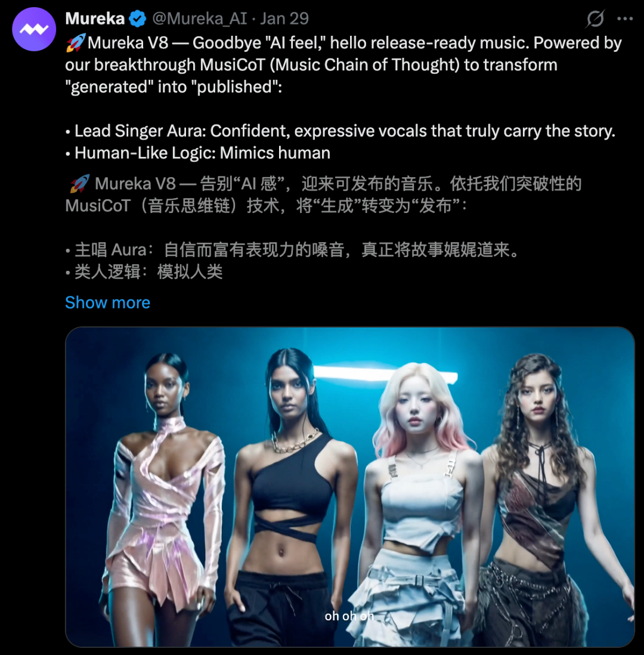Image resolution: width=644 pixels, height=655 pixels.
Task: Click the Chinese line 类人逻辑
Action: coord(144,272)
